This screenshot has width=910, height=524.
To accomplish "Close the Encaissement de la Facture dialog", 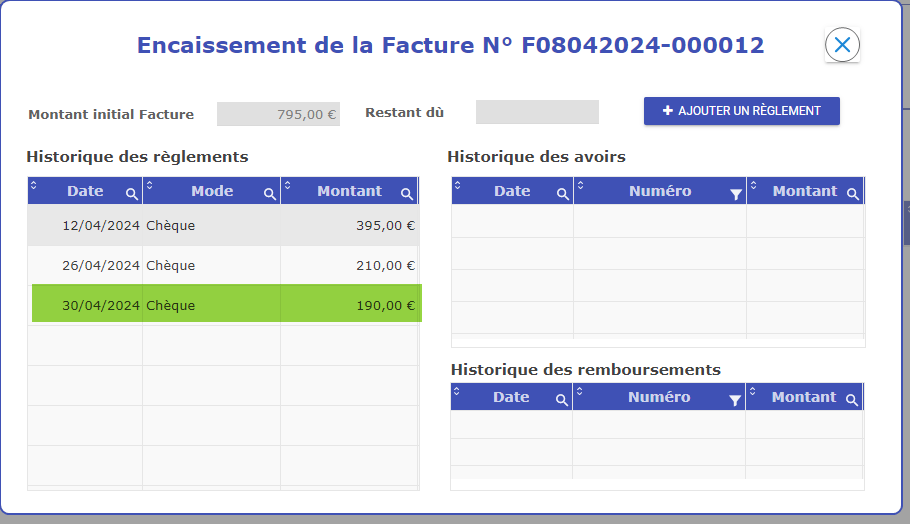I will tap(842, 45).
